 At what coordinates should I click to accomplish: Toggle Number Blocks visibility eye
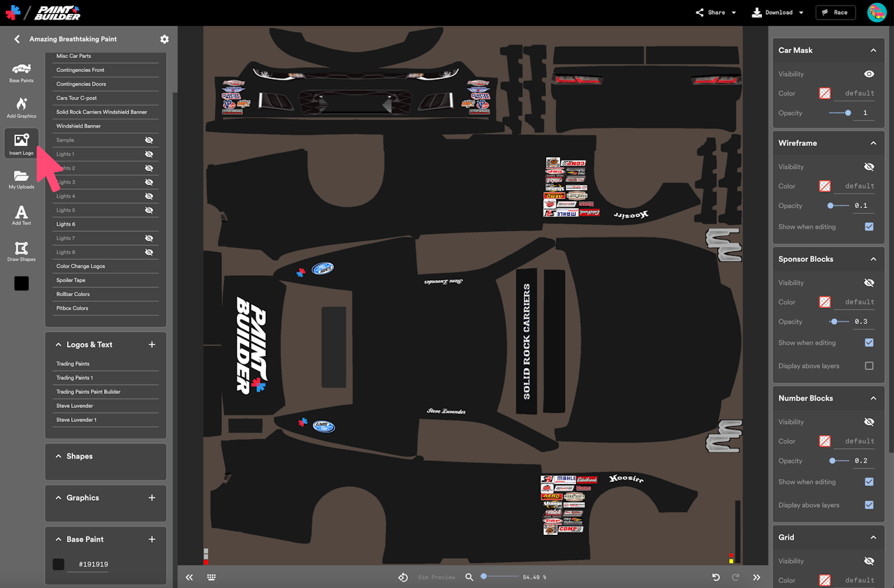point(869,422)
